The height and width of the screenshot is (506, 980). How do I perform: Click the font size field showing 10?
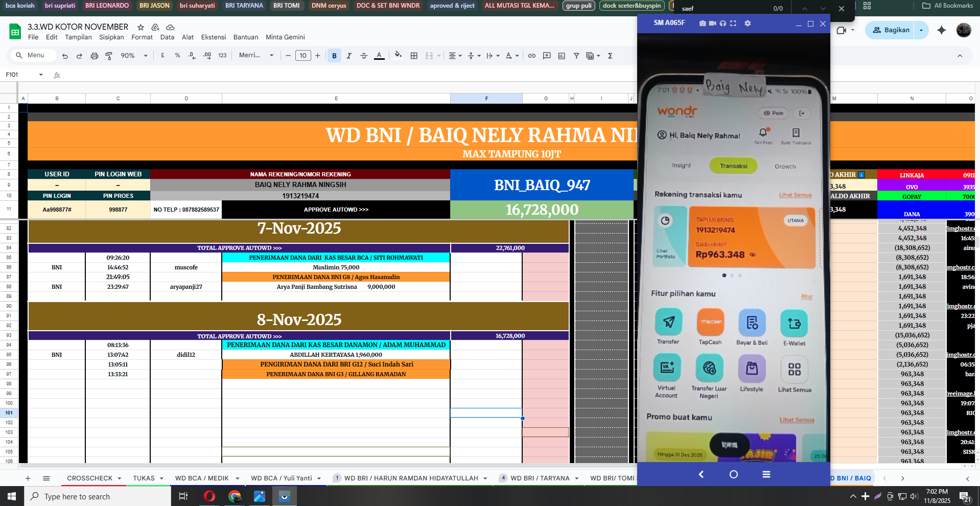pos(303,56)
